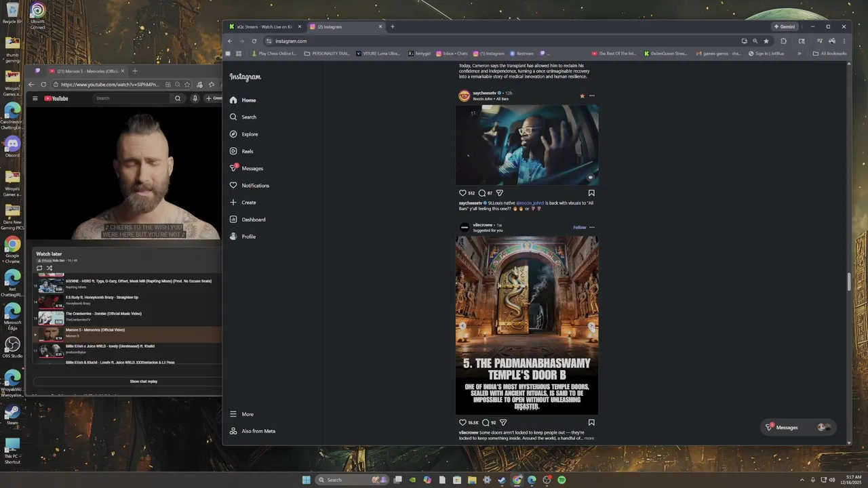Mute or unmute the saycheesetv video
Viewport: 868px width, 488px height.
point(590,178)
